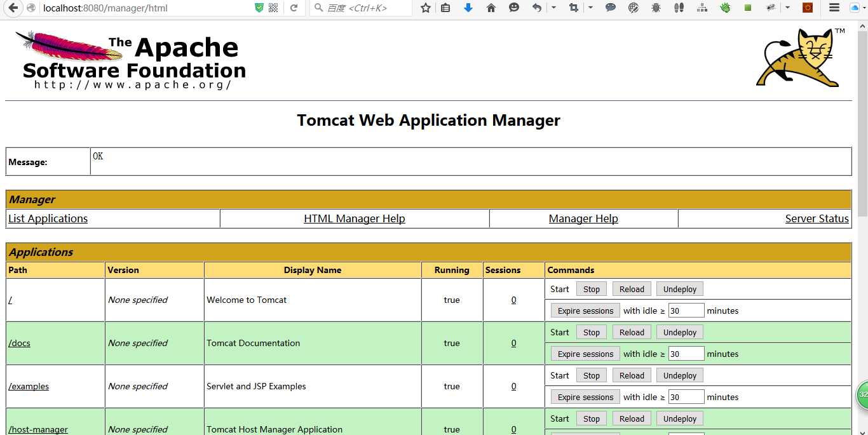The width and height of the screenshot is (868, 435).
Task: Focus idle minutes field for /examples row
Action: pyautogui.click(x=686, y=397)
